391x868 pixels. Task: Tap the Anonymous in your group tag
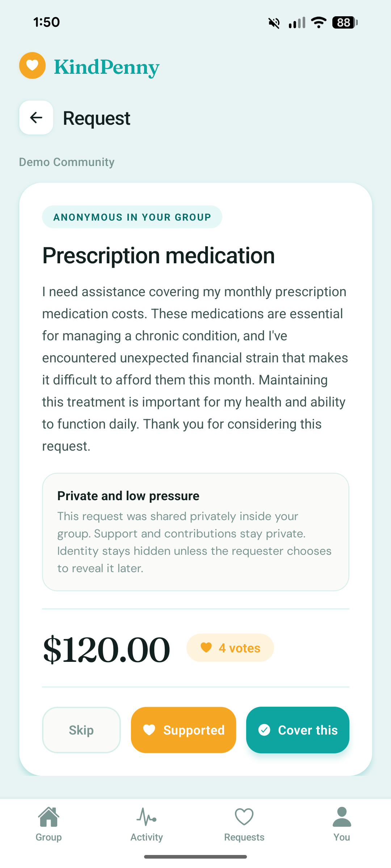tap(132, 217)
